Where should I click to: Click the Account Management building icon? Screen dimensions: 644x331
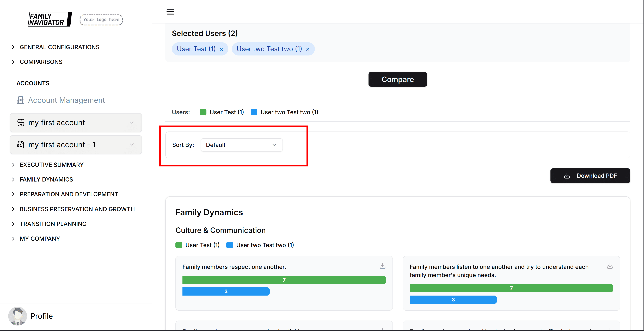click(21, 100)
